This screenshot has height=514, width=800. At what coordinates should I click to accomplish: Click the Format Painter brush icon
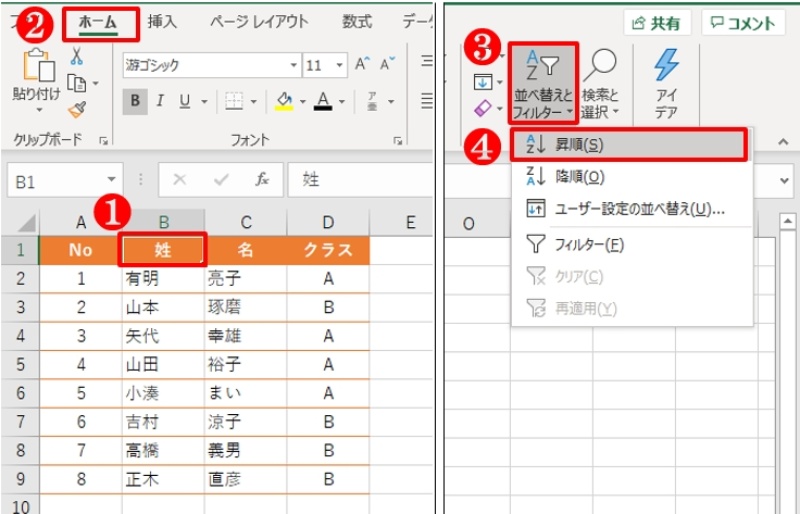point(76,109)
